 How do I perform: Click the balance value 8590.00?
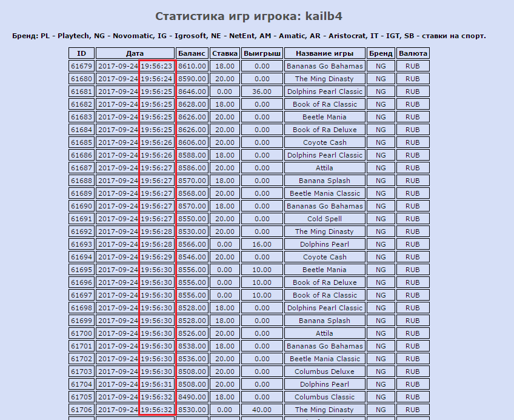(192, 79)
